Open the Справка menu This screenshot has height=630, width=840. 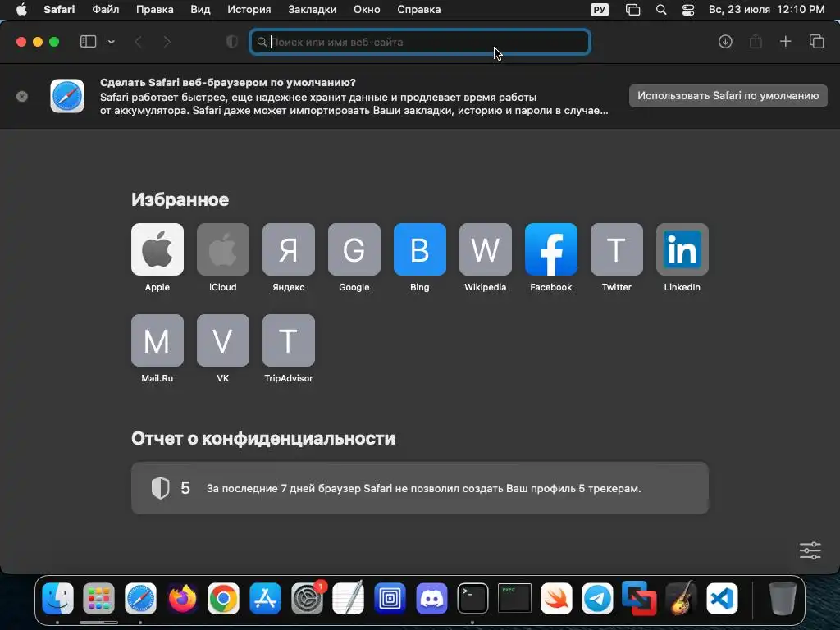click(419, 10)
